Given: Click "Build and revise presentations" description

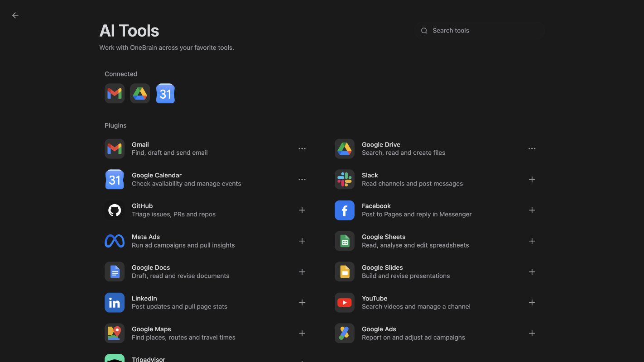Looking at the screenshot, I should pyautogui.click(x=406, y=276).
